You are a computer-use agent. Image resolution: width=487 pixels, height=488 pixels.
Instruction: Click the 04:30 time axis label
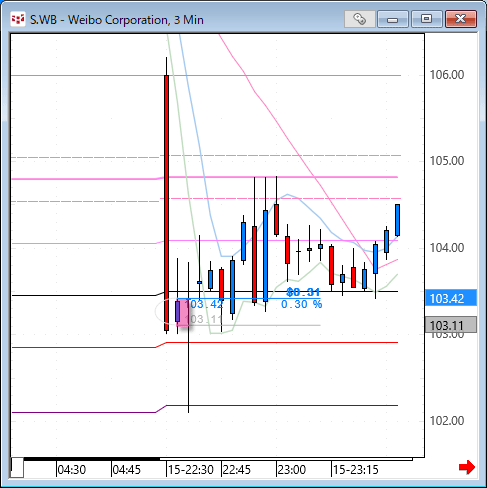(72, 470)
